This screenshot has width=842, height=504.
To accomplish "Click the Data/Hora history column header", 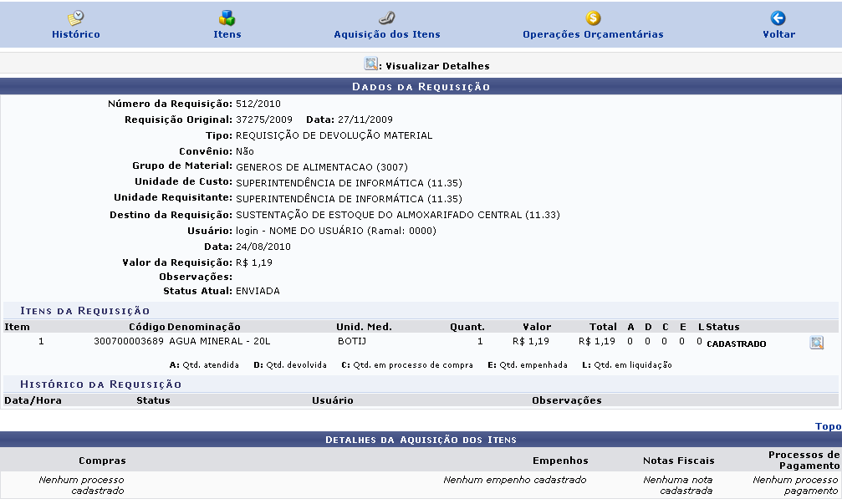I will [33, 400].
